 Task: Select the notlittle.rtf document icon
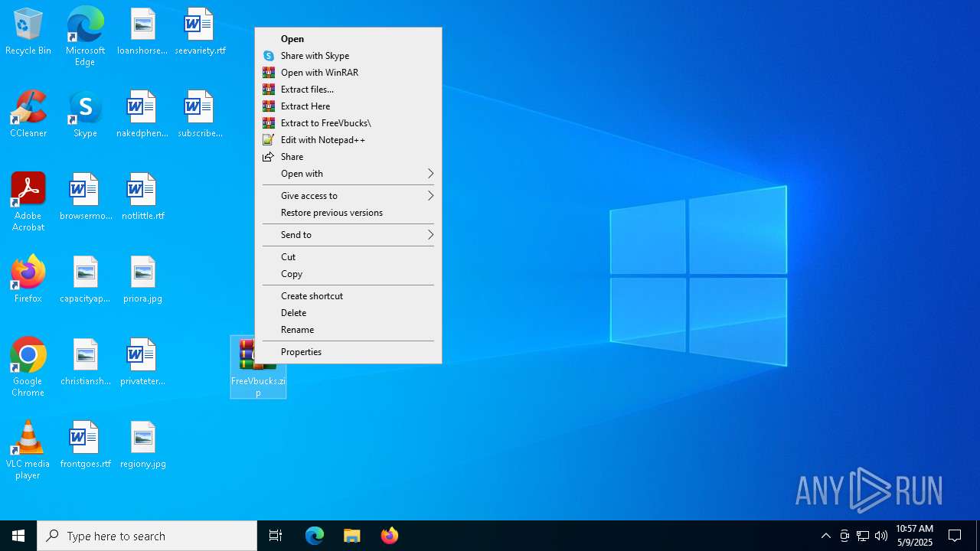click(142, 197)
